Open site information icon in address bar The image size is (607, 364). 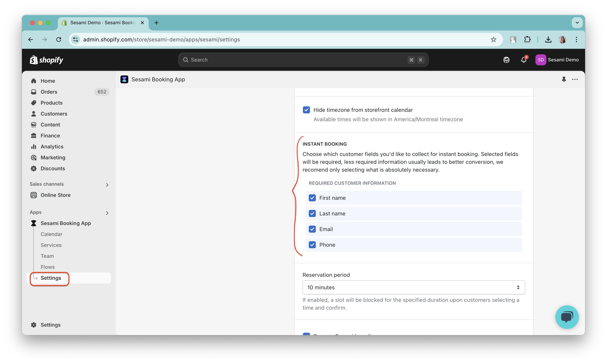pos(75,39)
